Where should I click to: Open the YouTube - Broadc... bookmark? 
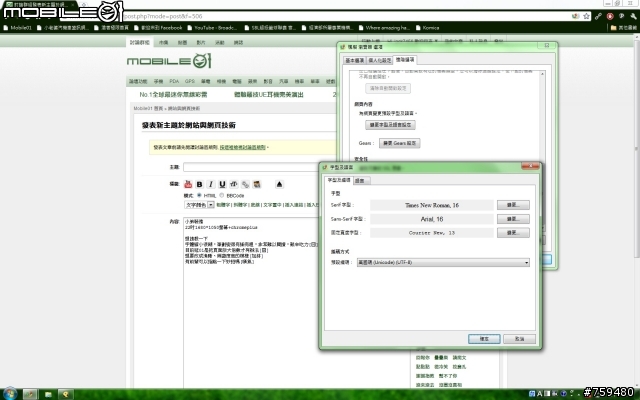coord(212,28)
